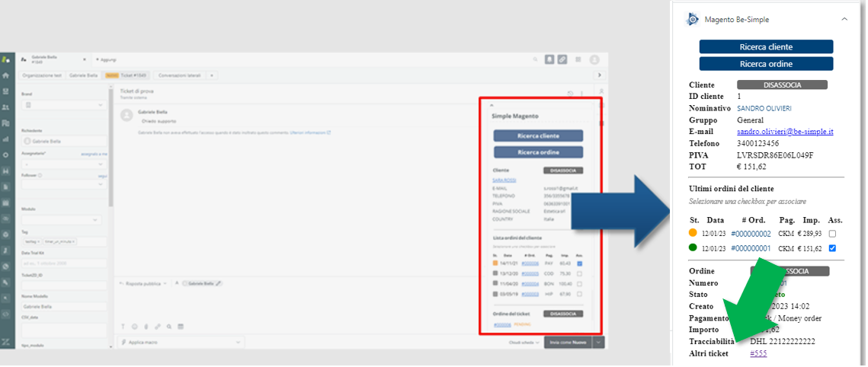Click the plus tab after Conversazioni laterali
The width and height of the screenshot is (868, 367).
[212, 75]
